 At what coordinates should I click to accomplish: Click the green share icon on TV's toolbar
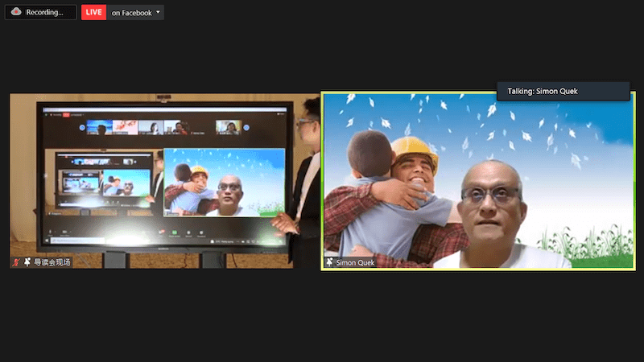(172, 232)
